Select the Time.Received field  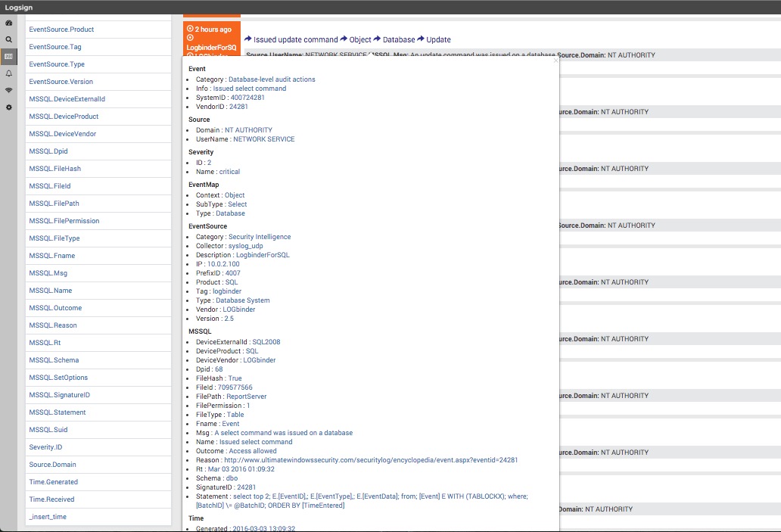click(98, 500)
